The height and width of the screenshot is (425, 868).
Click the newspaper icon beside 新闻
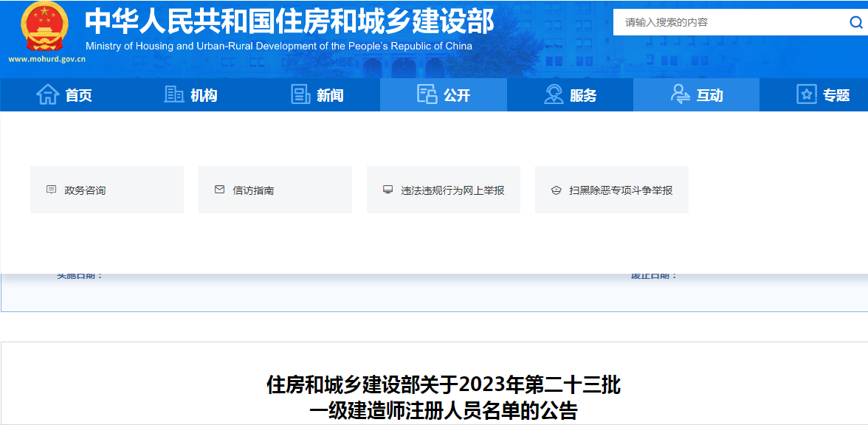coord(300,94)
